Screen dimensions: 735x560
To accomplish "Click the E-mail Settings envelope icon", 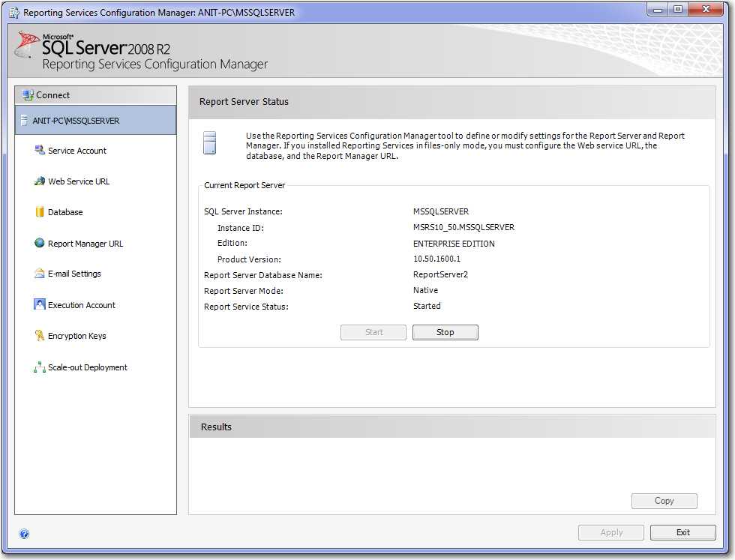I will tap(40, 274).
